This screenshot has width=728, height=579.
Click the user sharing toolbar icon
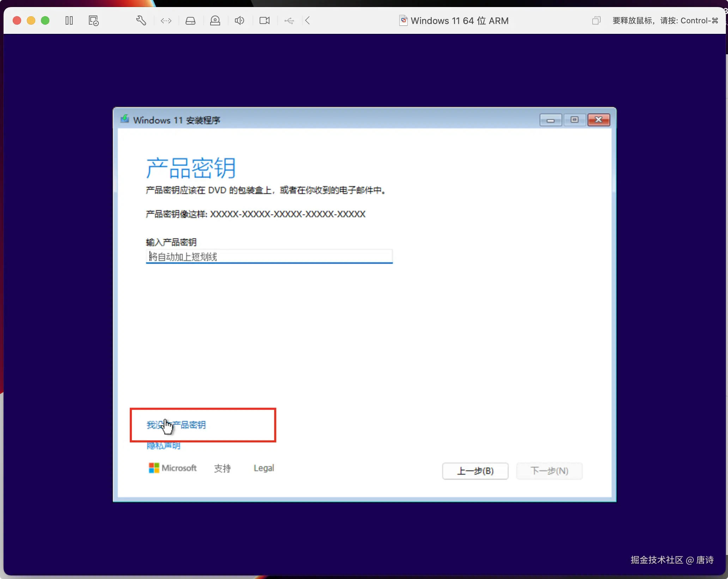(x=215, y=20)
